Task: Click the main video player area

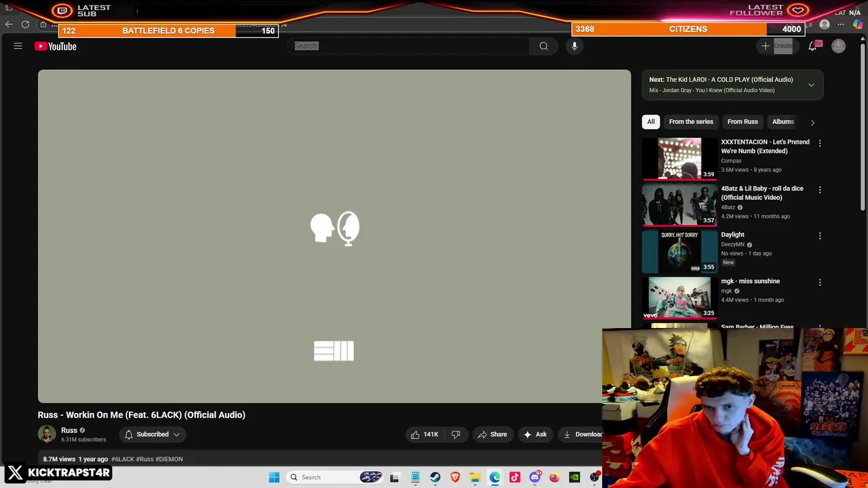Action: (334, 236)
